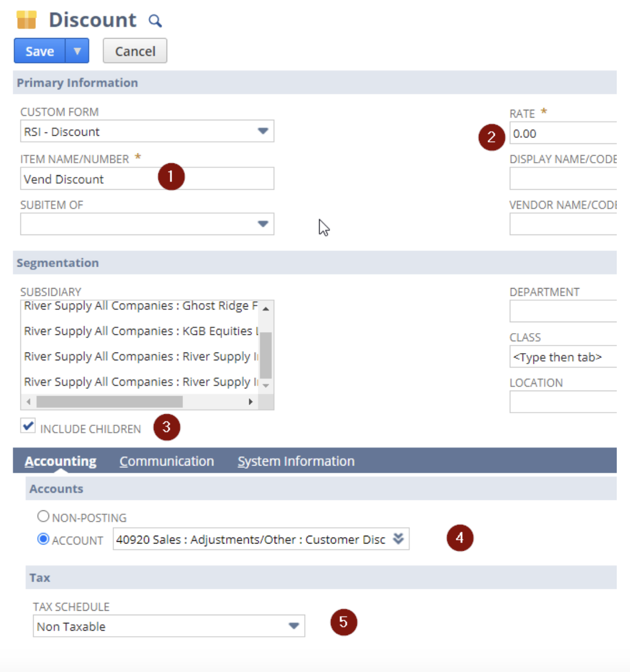Screen dimensions: 630x672
Task: Select the Non-Posting radio button
Action: point(43,516)
